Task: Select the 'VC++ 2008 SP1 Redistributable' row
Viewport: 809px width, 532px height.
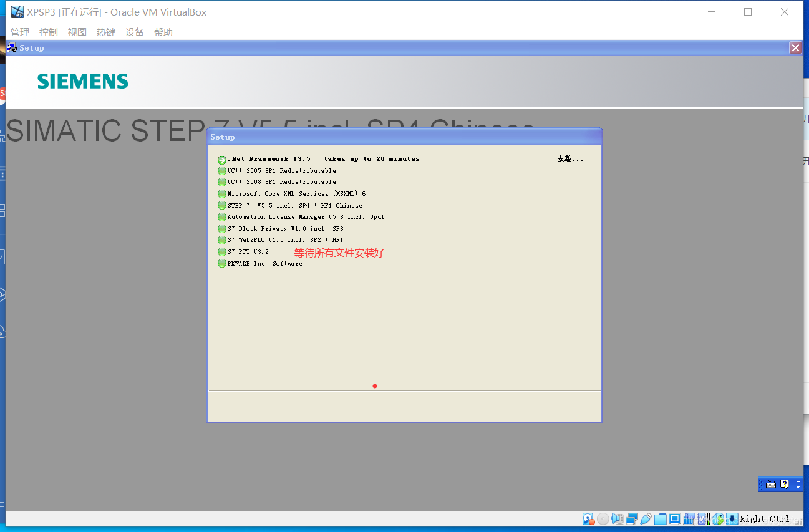Action: tap(282, 182)
